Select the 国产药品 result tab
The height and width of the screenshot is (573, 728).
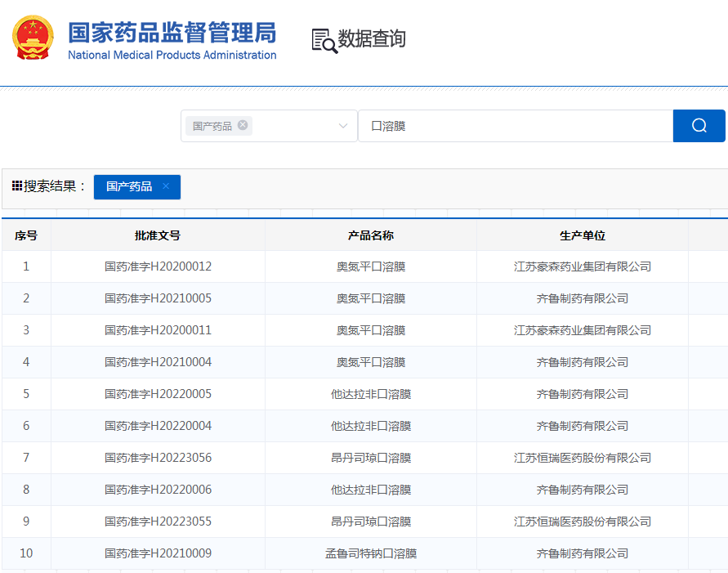(137, 187)
